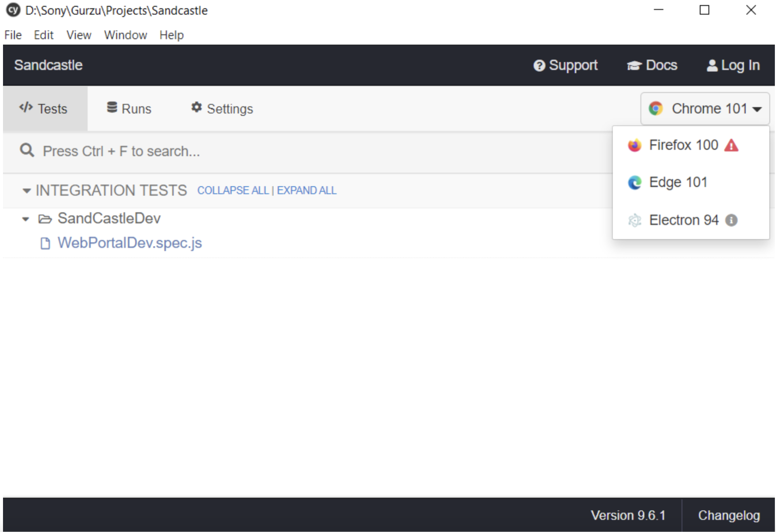Collapse the INTEGRATION TESTS section arrow
The image size is (776, 532).
[26, 191]
